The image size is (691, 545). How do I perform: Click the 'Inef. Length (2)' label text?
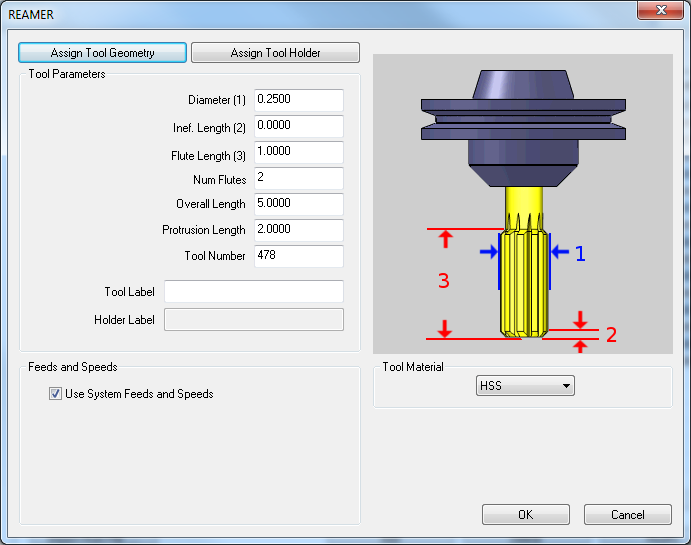click(x=209, y=128)
